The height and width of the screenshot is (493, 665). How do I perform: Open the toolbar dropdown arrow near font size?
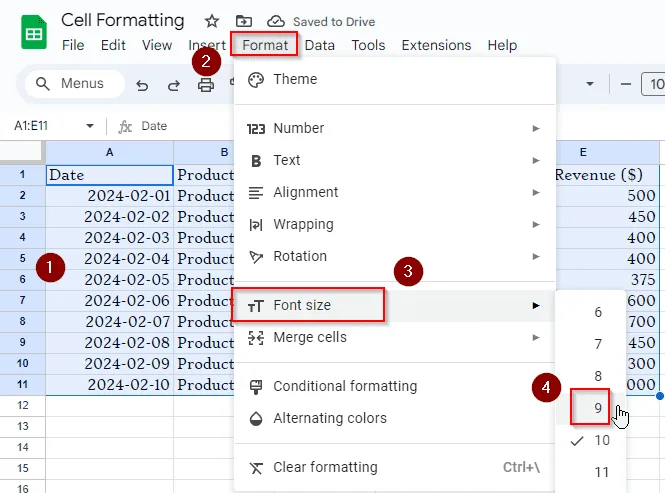[x=590, y=84]
